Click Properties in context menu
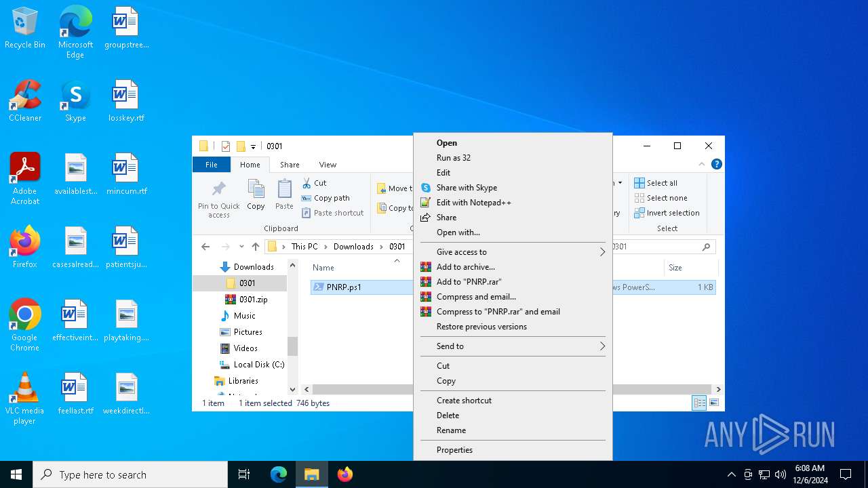Image resolution: width=868 pixels, height=488 pixels. coord(513,450)
